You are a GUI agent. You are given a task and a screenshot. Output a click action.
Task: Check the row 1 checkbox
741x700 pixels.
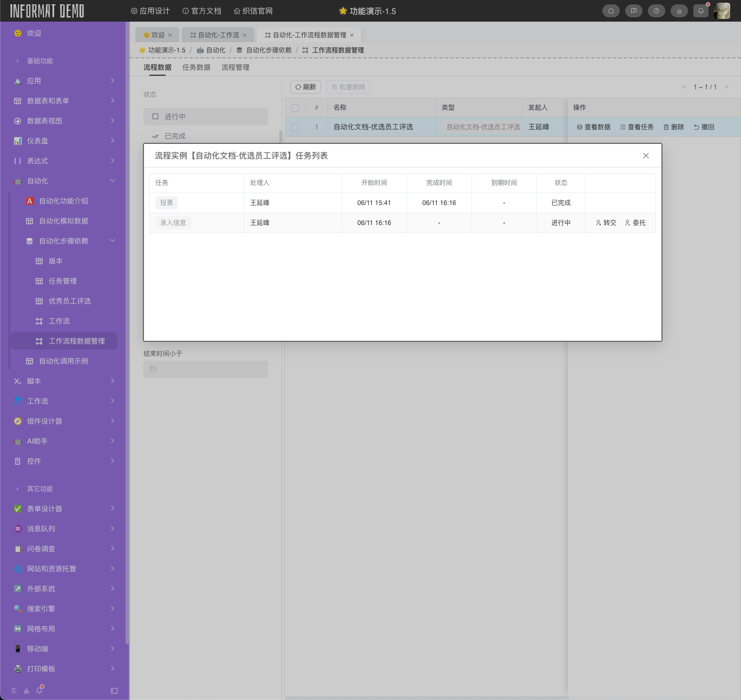pyautogui.click(x=295, y=127)
